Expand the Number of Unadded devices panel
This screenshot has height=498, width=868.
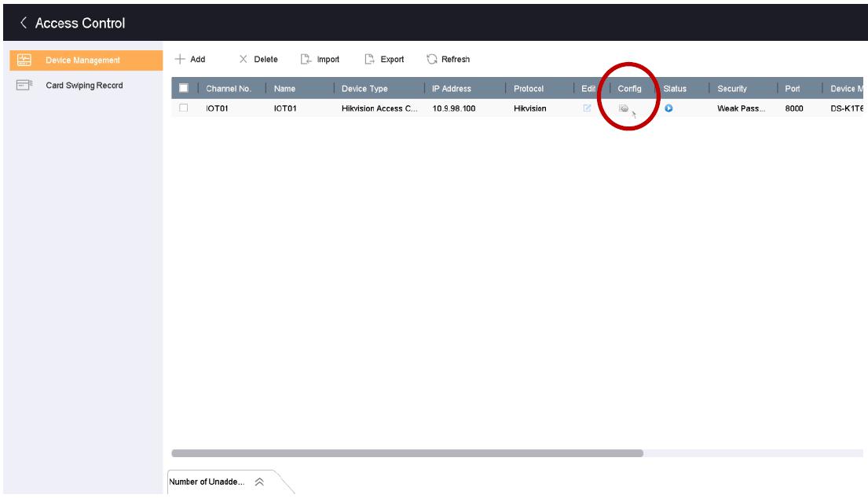click(x=258, y=482)
